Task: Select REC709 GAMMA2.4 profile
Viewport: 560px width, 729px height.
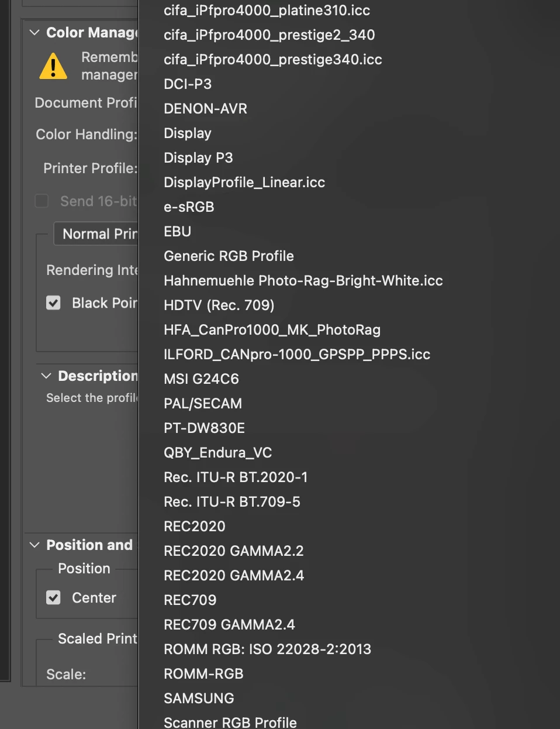Action: click(x=229, y=625)
